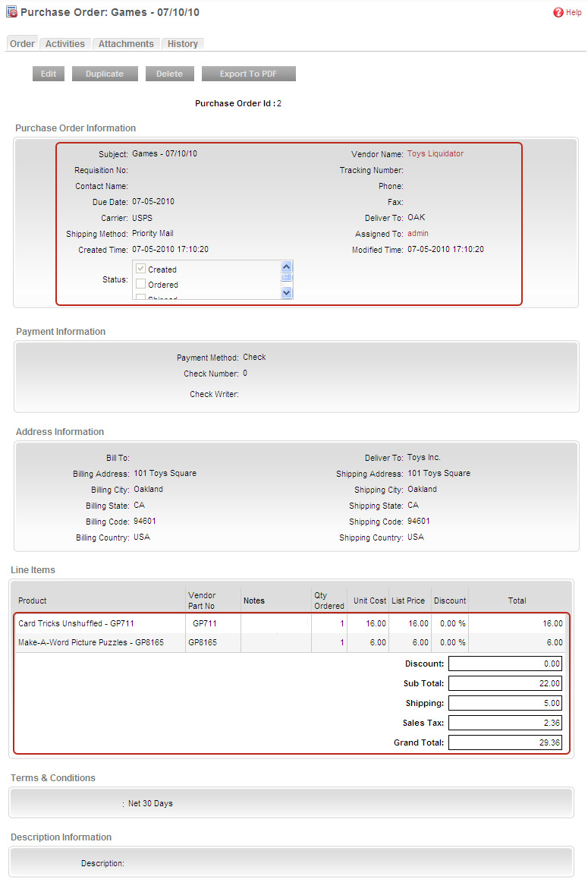Click the Help question mark icon

(x=558, y=12)
